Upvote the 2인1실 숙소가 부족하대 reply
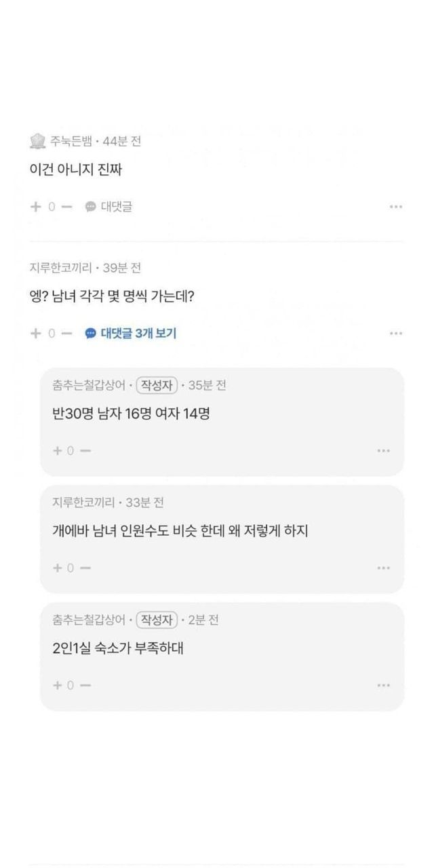Image resolution: width=434 pixels, height=868 pixels. [x=58, y=685]
